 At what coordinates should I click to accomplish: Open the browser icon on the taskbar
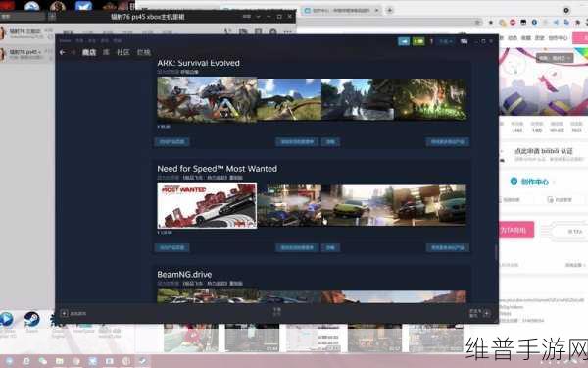26,361
